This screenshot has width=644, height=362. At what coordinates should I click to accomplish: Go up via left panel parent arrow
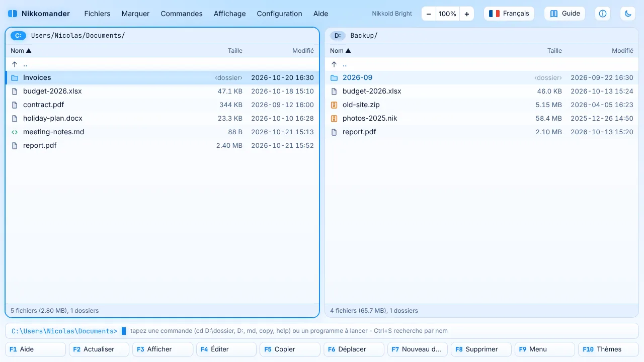(15, 64)
